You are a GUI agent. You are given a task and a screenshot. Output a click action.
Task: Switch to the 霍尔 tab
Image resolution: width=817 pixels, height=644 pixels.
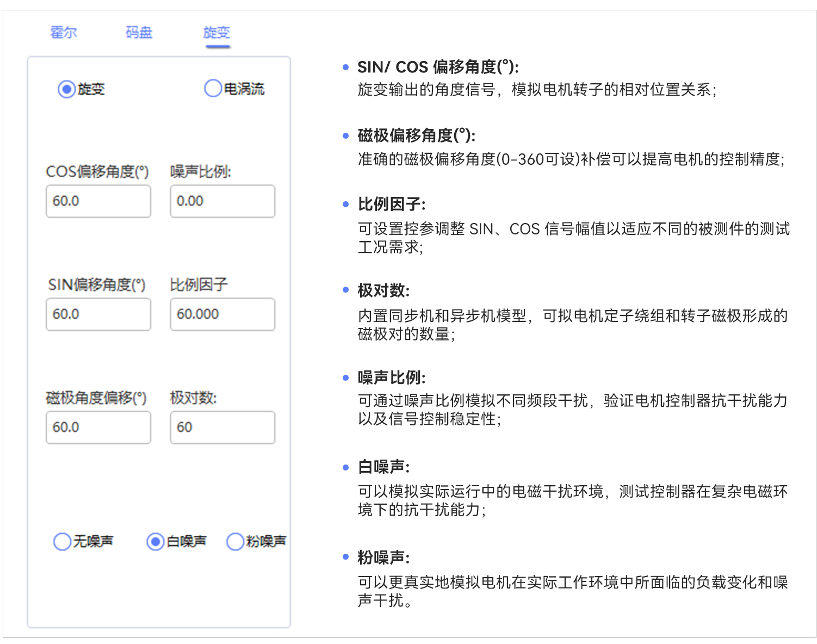click(x=64, y=33)
